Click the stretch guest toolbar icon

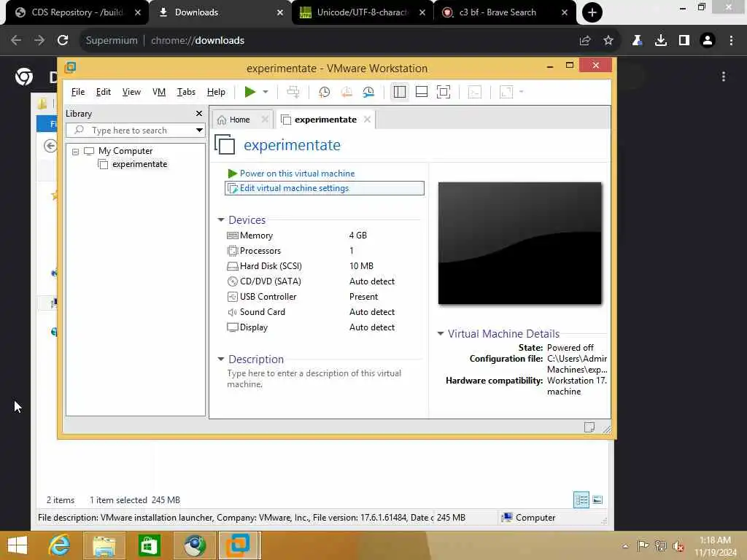[x=506, y=92]
